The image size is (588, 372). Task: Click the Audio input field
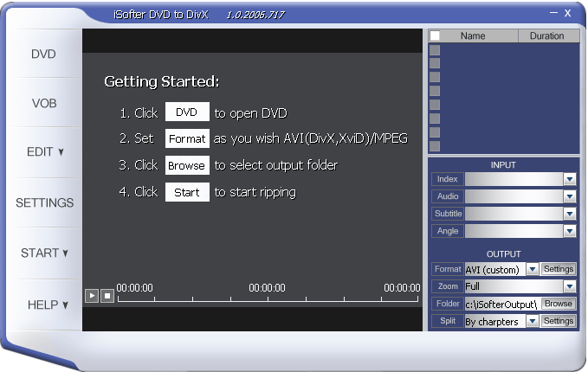pyautogui.click(x=514, y=196)
